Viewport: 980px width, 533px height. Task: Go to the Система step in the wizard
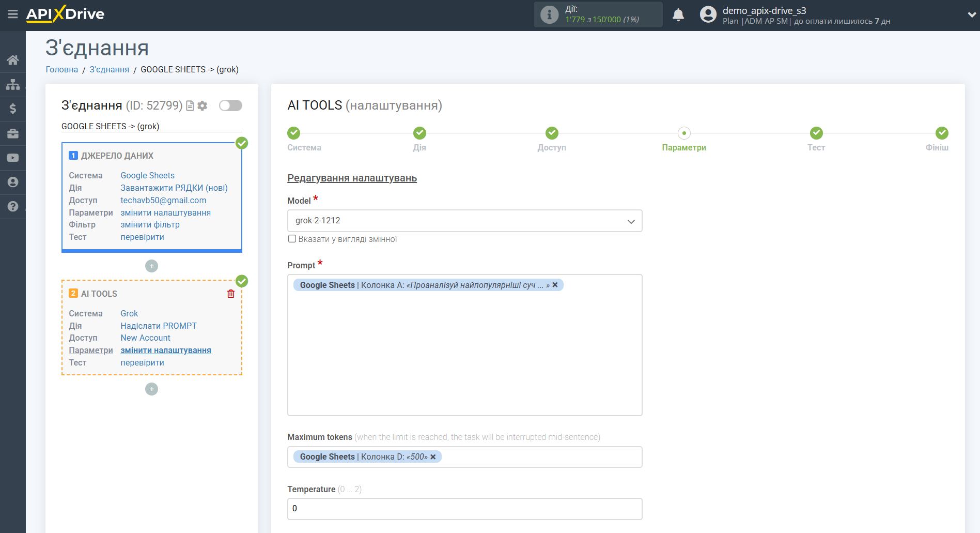[x=293, y=133]
